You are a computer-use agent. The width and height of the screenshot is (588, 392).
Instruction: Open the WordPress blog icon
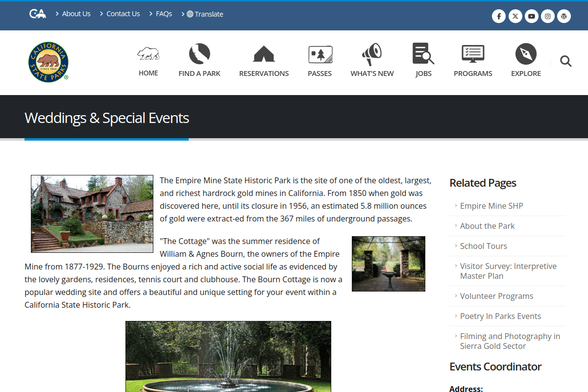[564, 16]
